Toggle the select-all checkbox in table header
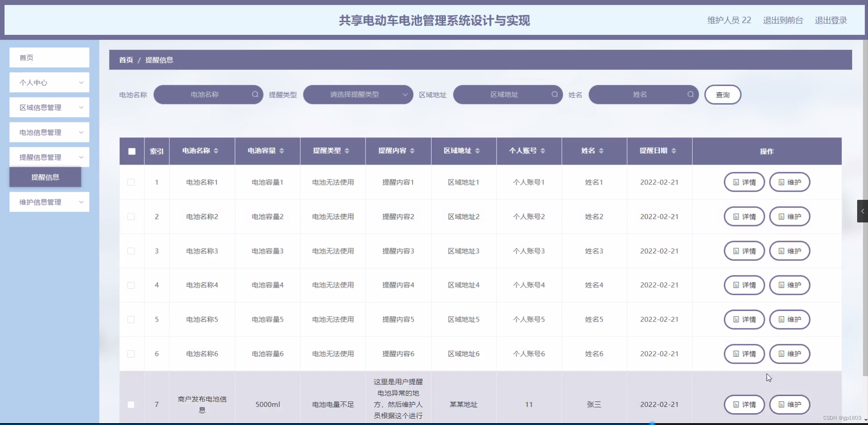The width and height of the screenshot is (868, 425). (x=132, y=151)
